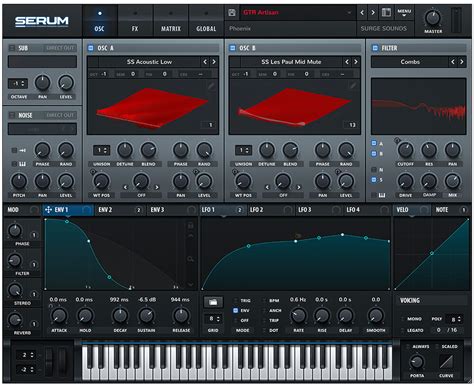Select previous preset arrow in header
This screenshot has height=386, width=474.
362,13
